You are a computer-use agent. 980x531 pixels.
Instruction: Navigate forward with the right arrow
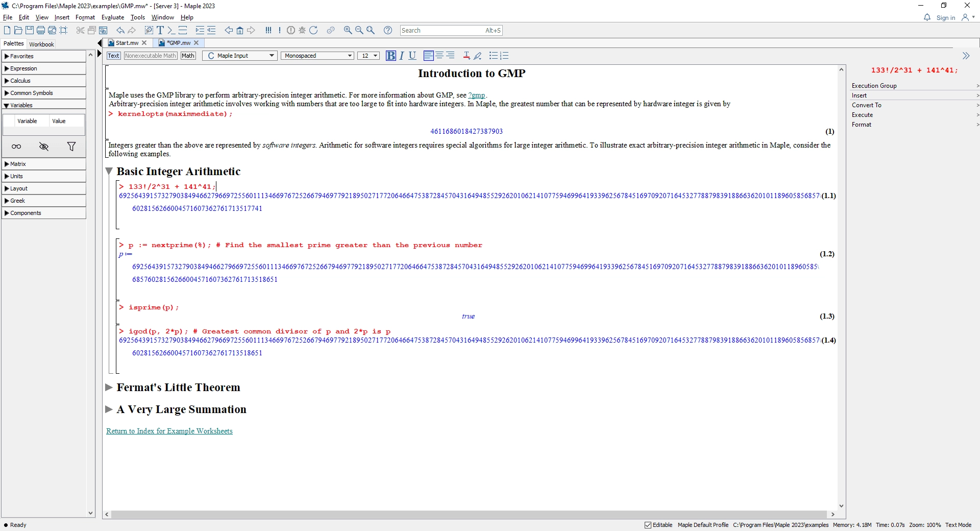pos(251,30)
